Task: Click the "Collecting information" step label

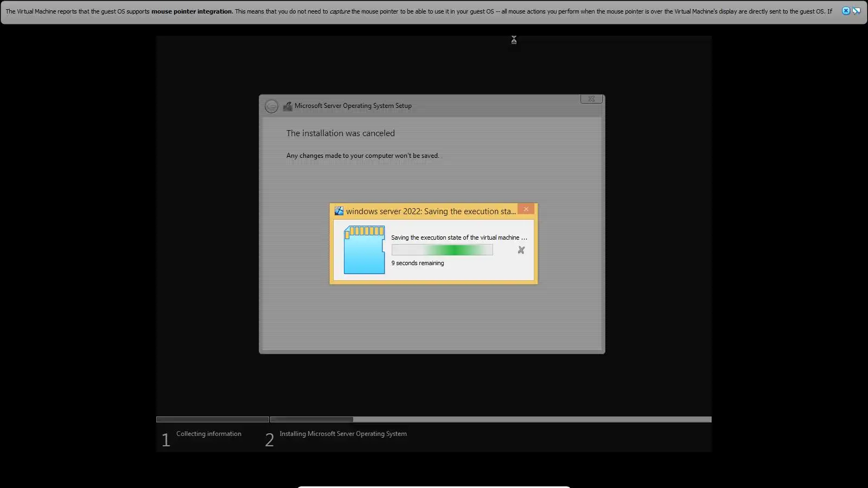Action: tap(209, 434)
